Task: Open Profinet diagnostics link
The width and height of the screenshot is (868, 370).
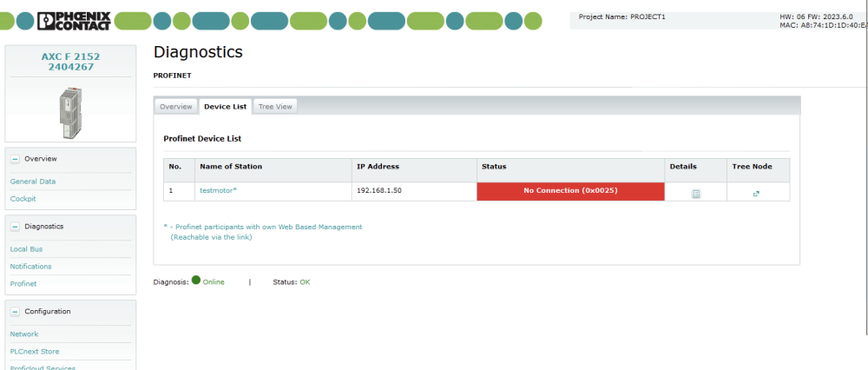Action: (x=23, y=284)
